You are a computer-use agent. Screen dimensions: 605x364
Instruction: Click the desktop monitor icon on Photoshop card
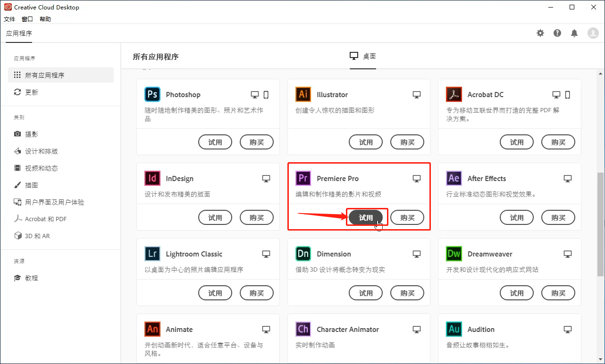coord(255,95)
